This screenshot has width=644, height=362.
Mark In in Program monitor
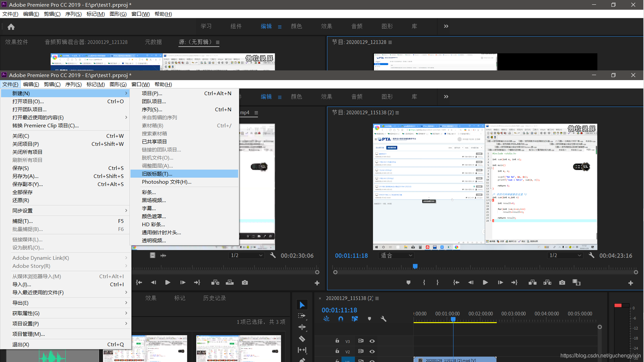(x=424, y=283)
